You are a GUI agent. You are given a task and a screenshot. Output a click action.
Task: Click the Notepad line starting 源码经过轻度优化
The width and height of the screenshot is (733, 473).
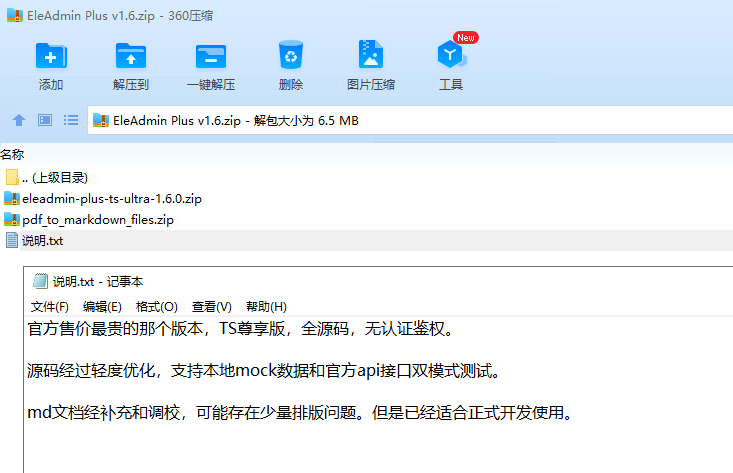pyautogui.click(x=265, y=371)
